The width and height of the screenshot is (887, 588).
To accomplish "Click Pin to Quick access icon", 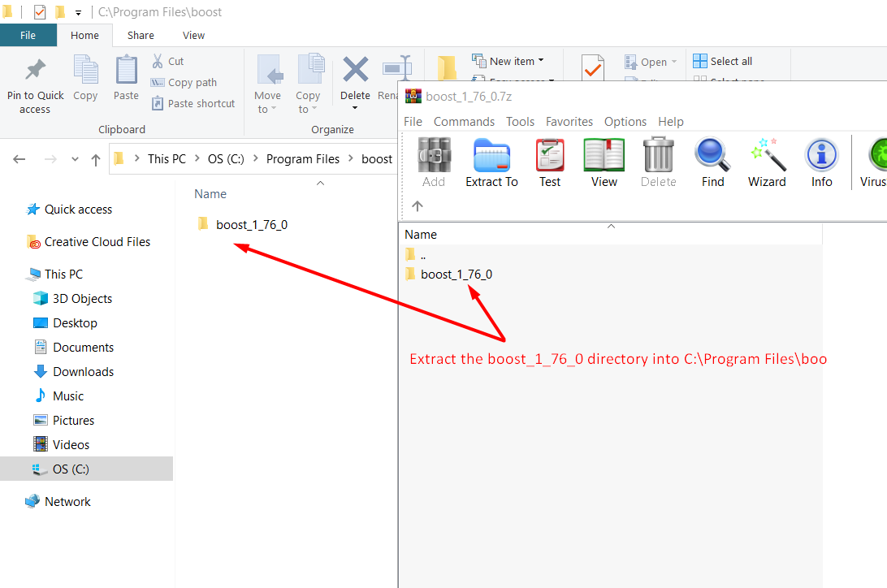I will pos(35,70).
